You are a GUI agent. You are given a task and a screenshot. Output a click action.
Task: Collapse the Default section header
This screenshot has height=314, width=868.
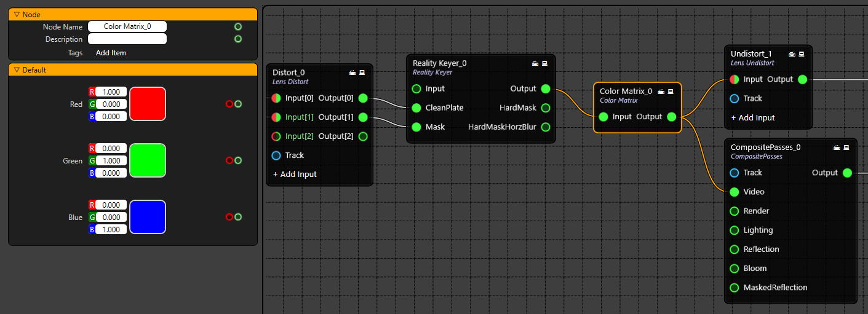coord(17,70)
